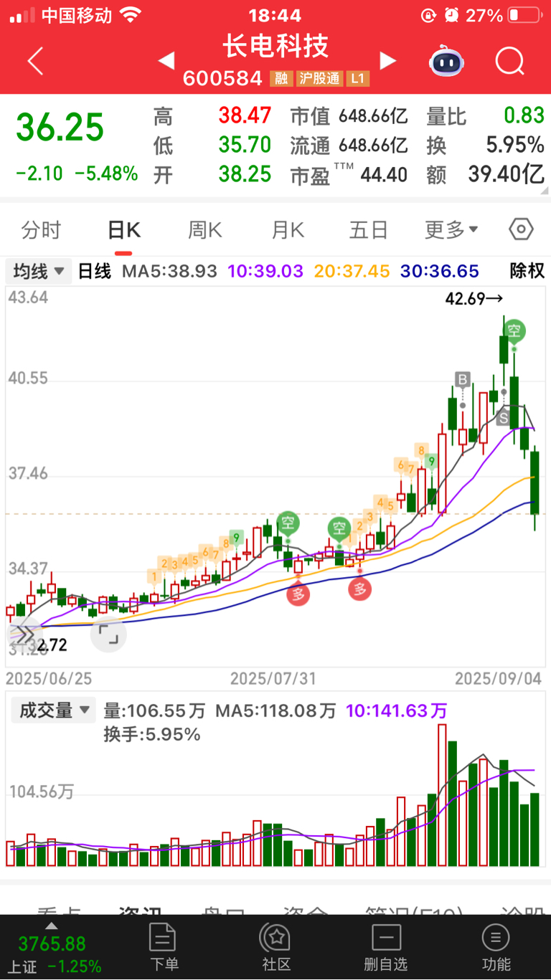551x980 pixels.
Task: Tap the stock name 长电科技
Action: tap(275, 46)
